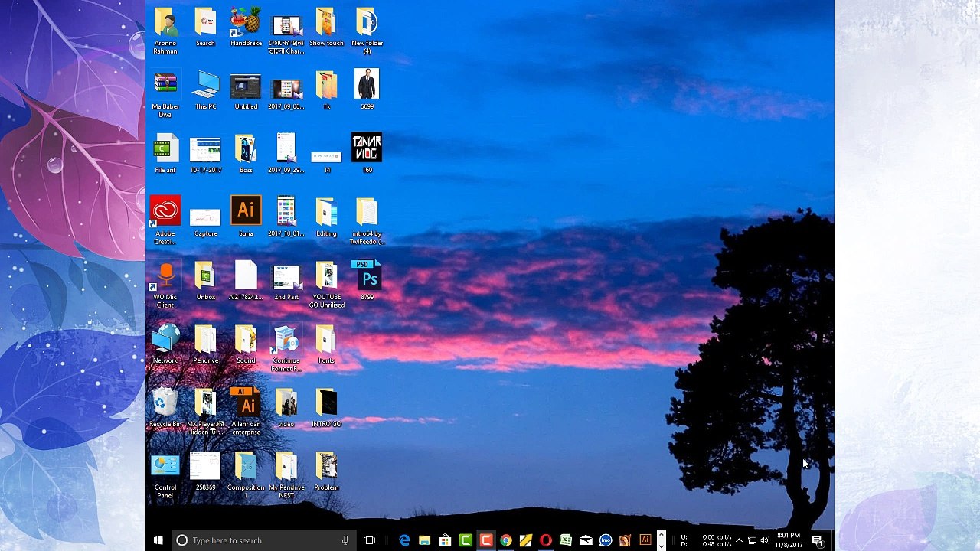Open Excel from the taskbar

[565, 540]
